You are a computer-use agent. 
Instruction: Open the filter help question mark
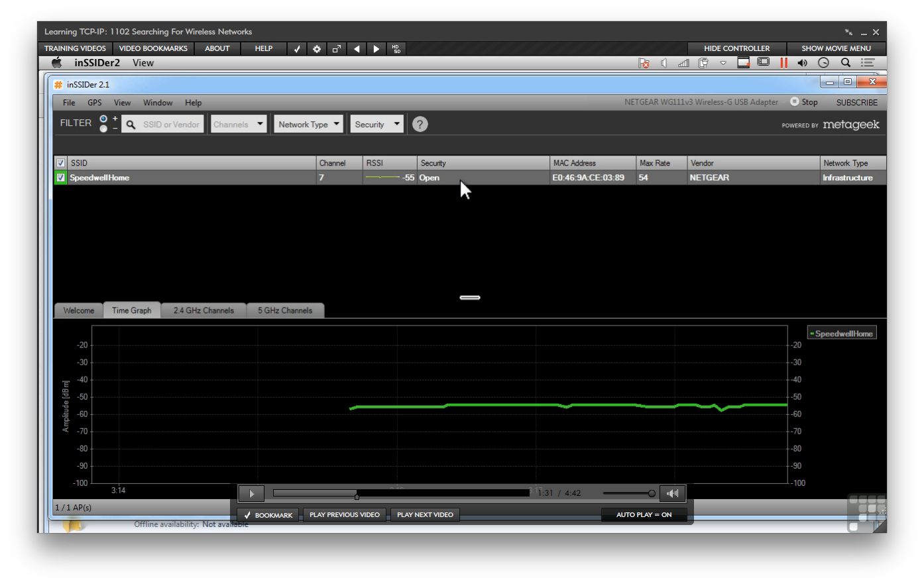tap(420, 124)
